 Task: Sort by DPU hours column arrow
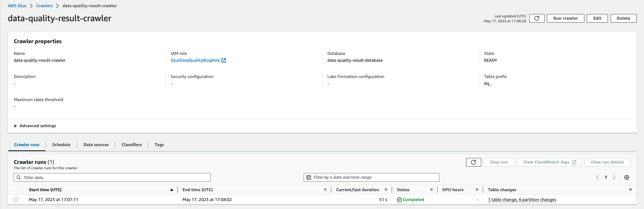pyautogui.click(x=477, y=190)
